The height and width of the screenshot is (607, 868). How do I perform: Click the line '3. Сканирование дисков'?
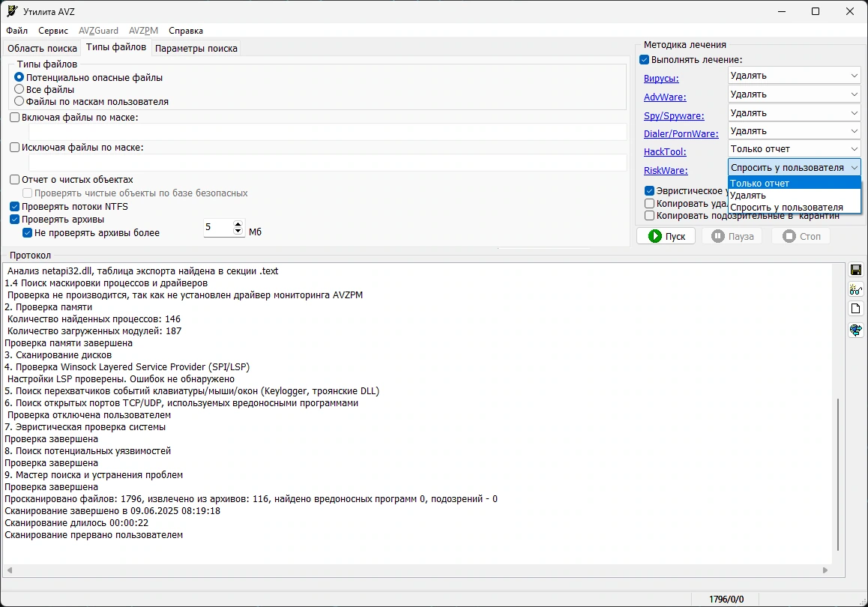58,355
